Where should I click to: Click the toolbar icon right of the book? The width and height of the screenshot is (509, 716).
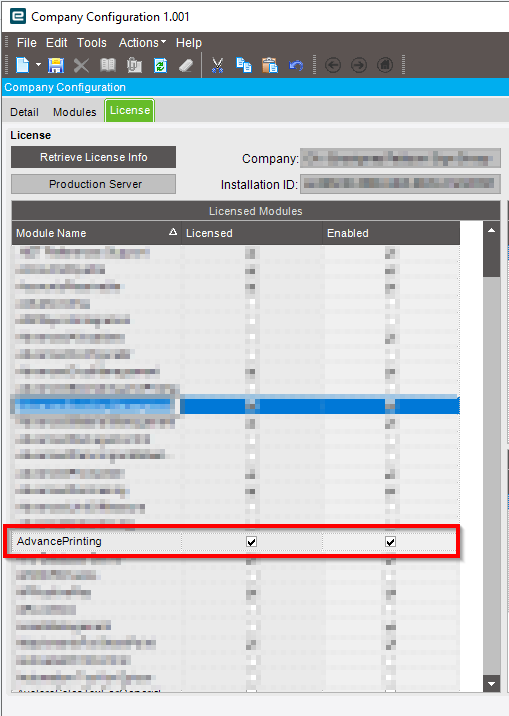(x=134, y=65)
